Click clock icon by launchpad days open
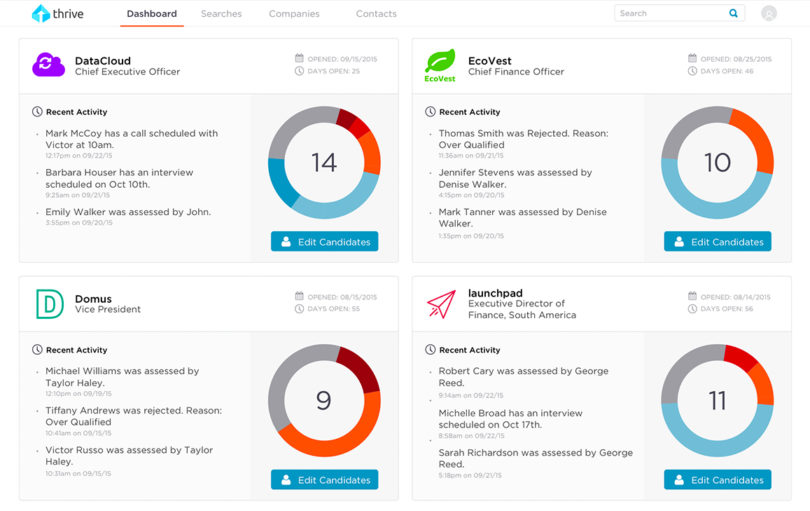 [x=692, y=309]
